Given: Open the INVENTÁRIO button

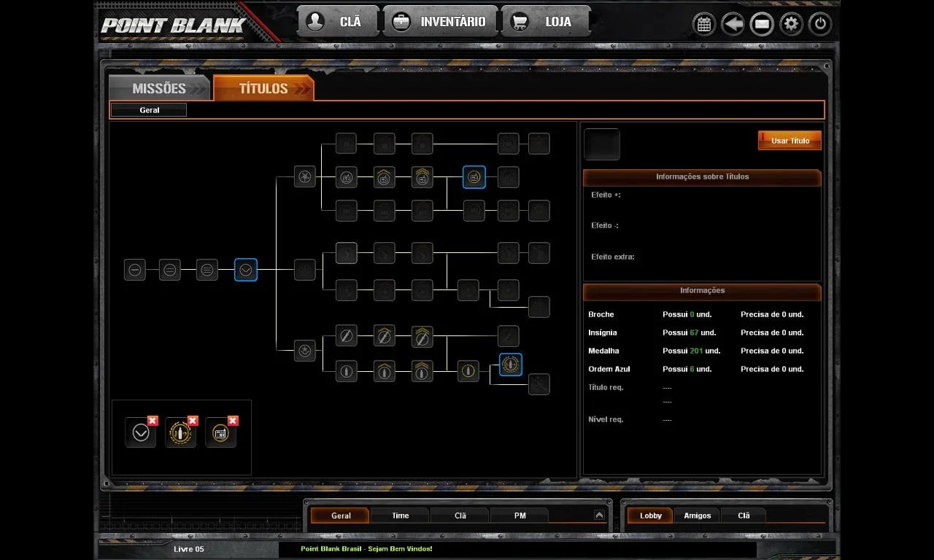Looking at the screenshot, I should tap(440, 21).
